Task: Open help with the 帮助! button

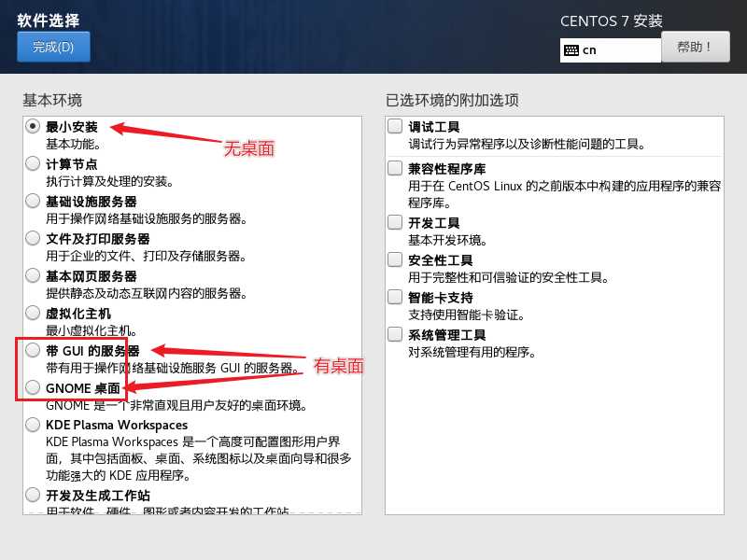Action: [x=695, y=47]
